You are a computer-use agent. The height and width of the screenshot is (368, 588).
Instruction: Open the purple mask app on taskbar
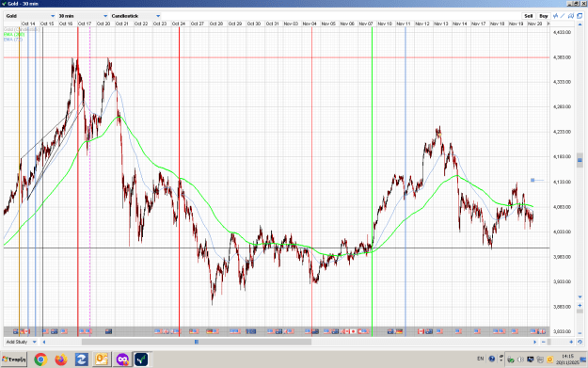122,360
